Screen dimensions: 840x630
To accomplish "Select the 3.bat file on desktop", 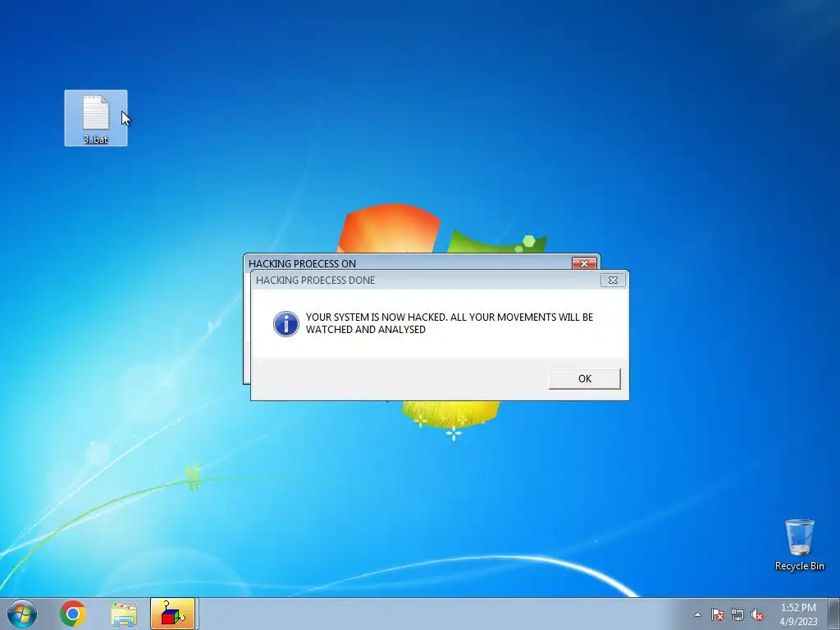I will coord(96,118).
